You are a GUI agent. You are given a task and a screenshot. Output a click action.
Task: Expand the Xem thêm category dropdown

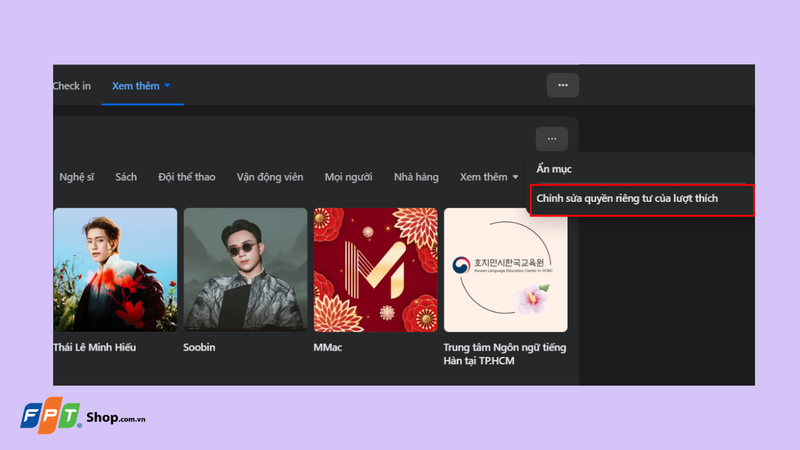click(489, 177)
